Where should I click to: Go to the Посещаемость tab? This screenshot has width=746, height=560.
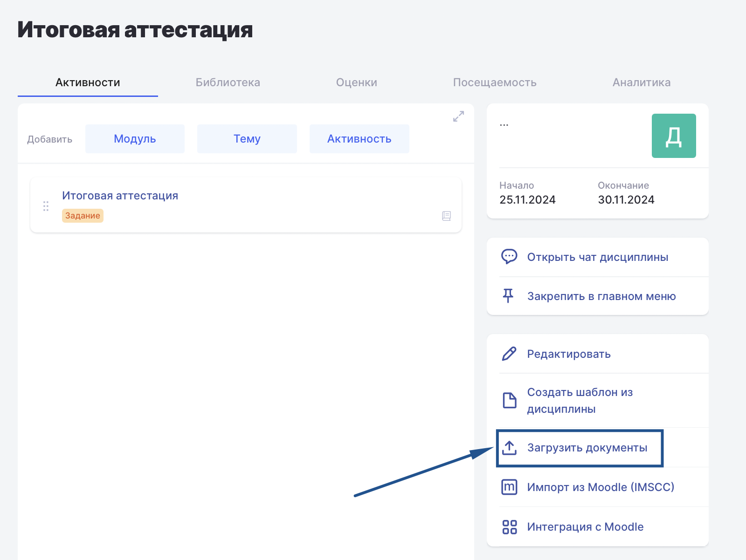click(x=494, y=82)
